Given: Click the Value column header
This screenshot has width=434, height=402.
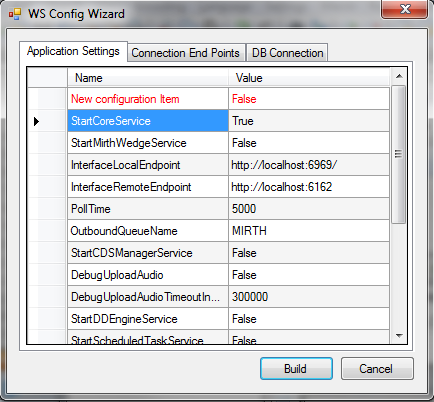Looking at the screenshot, I should coord(309,78).
